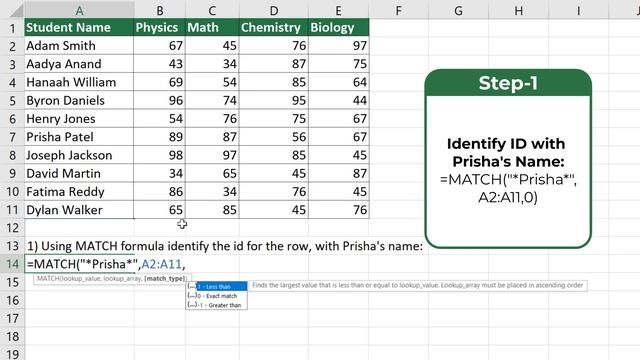Select cell with 'David Martin'
The height and width of the screenshot is (360, 640).
(79, 173)
